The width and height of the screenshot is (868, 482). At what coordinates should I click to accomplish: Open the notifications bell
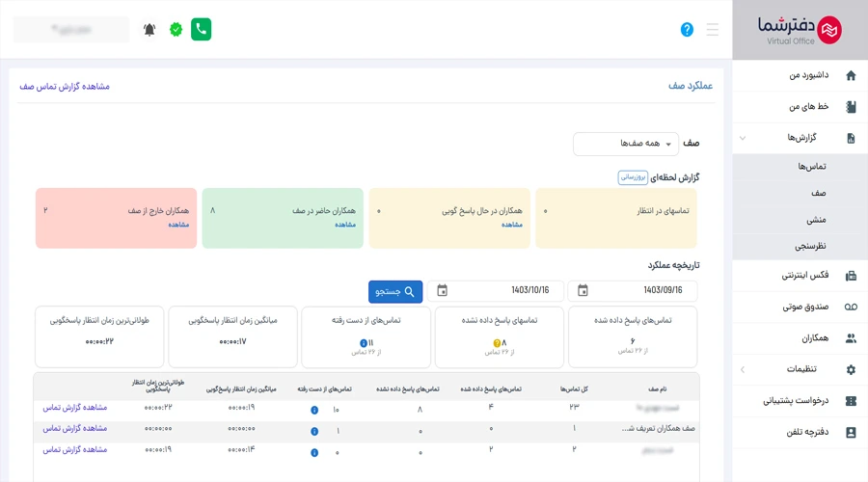coord(149,29)
